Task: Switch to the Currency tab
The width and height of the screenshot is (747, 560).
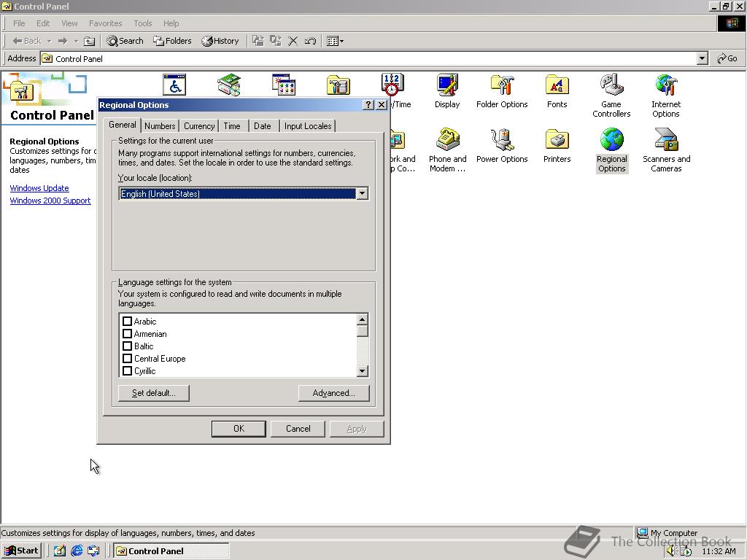Action: [198, 125]
